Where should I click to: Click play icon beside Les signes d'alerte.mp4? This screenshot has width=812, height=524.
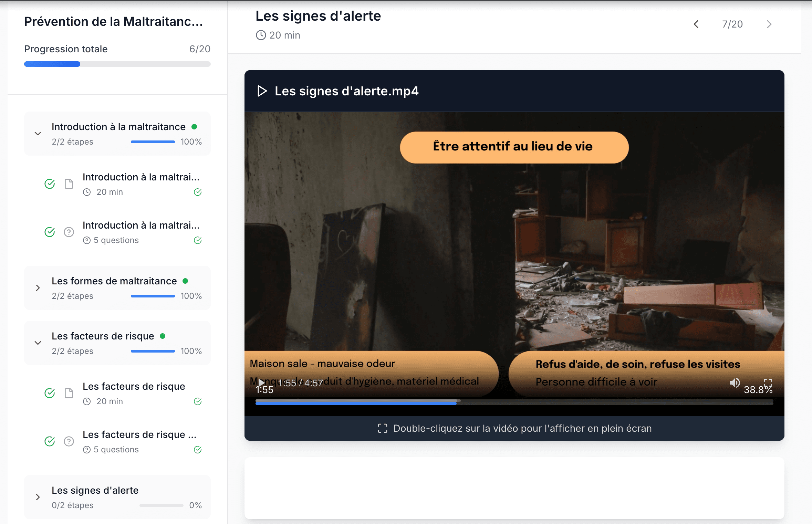[x=262, y=91]
